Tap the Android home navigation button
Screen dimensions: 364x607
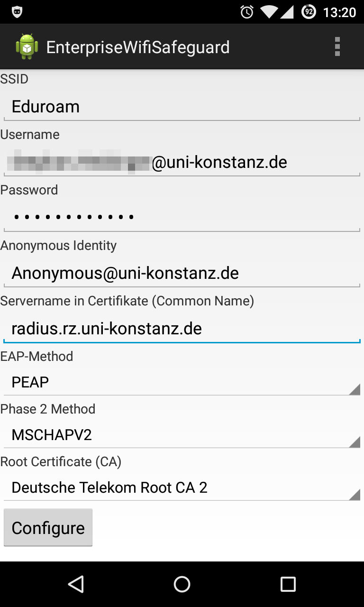tap(182, 584)
